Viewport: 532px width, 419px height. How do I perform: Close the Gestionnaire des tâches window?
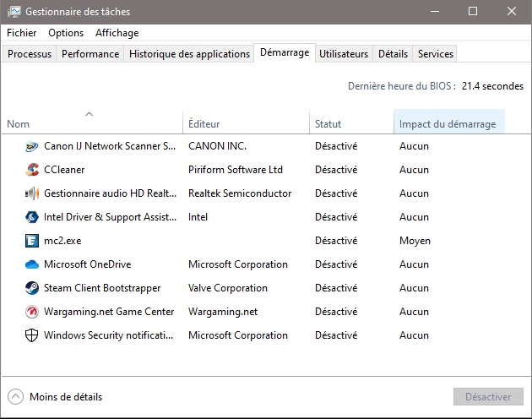pos(512,12)
